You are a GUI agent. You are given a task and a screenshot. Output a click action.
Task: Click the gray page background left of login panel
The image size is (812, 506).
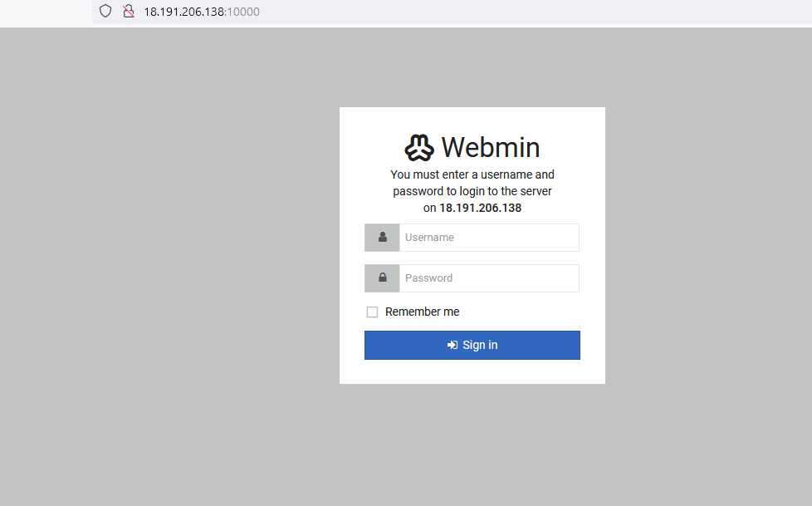(x=166, y=249)
